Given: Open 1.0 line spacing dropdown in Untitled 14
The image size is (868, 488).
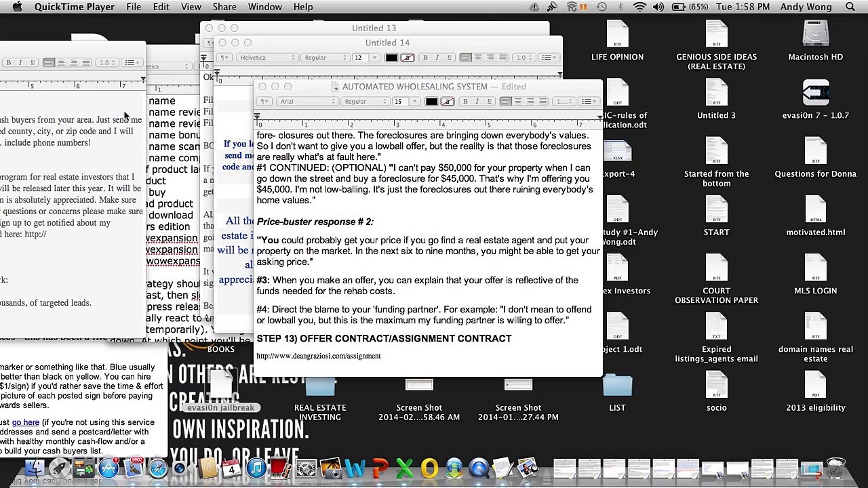Looking at the screenshot, I should (x=524, y=58).
